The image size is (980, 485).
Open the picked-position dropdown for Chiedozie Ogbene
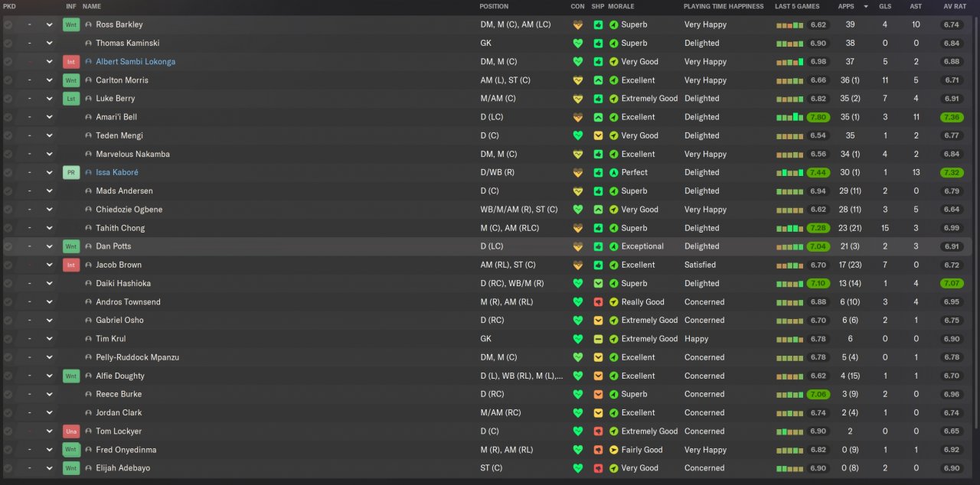point(50,210)
